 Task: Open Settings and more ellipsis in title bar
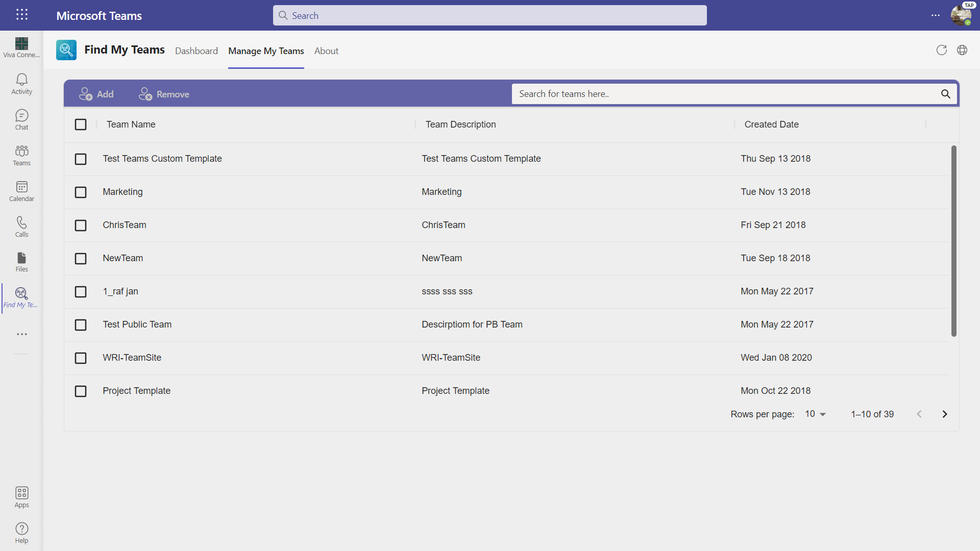[936, 15]
